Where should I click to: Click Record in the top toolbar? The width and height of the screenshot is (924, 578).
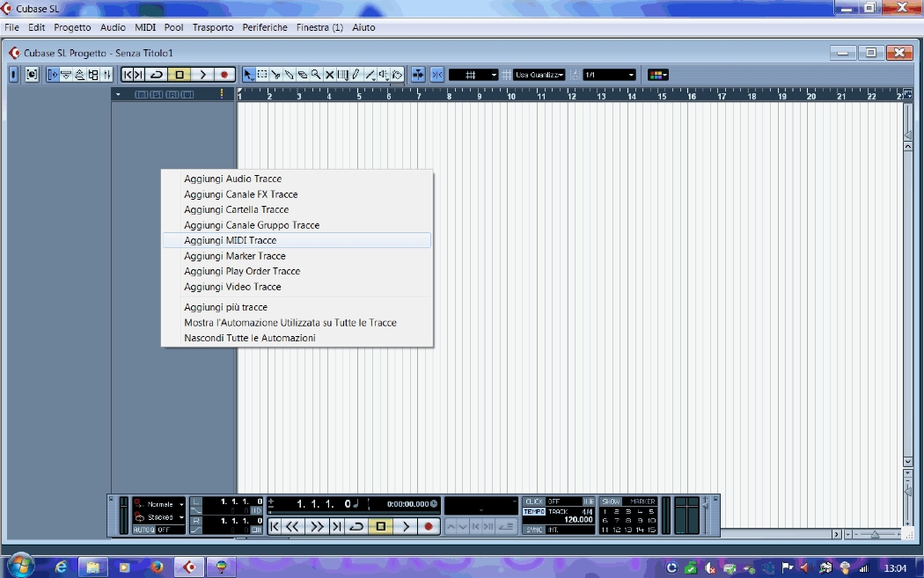[224, 75]
